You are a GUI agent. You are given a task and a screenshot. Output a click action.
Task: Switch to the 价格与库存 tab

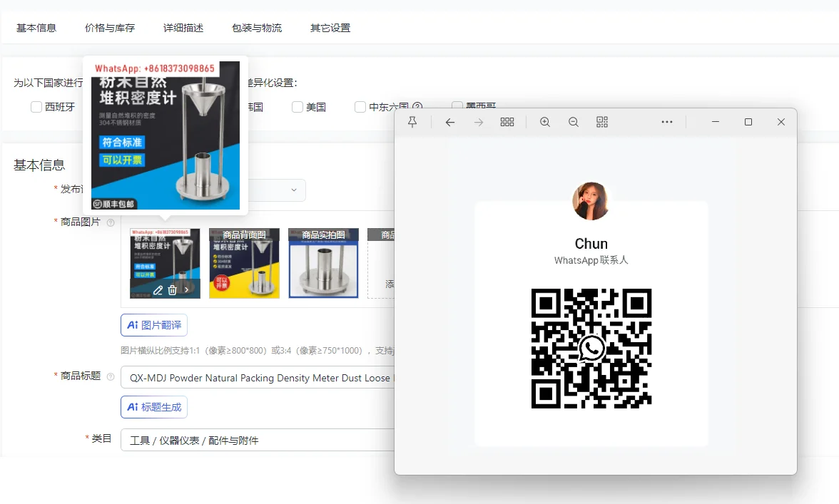[110, 28]
